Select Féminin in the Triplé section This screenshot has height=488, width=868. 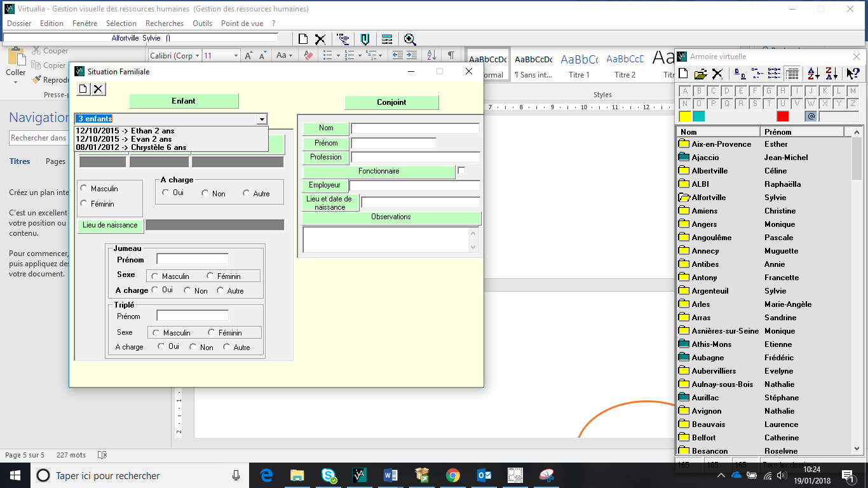[212, 332]
